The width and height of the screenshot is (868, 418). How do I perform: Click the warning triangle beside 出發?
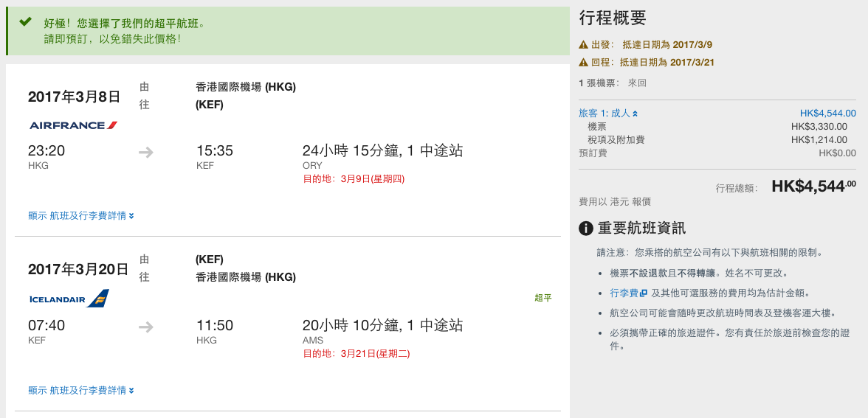583,45
